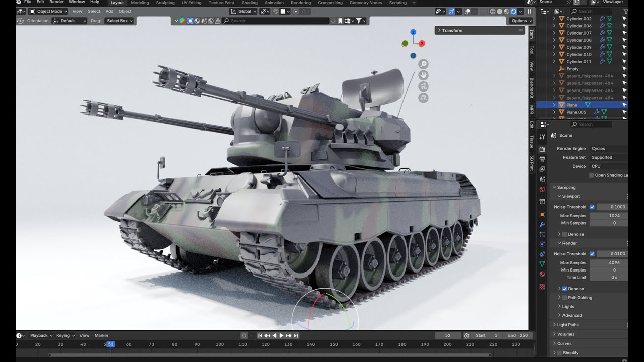Open the Tool properties tab icon
The image size is (644, 362).
(x=542, y=137)
